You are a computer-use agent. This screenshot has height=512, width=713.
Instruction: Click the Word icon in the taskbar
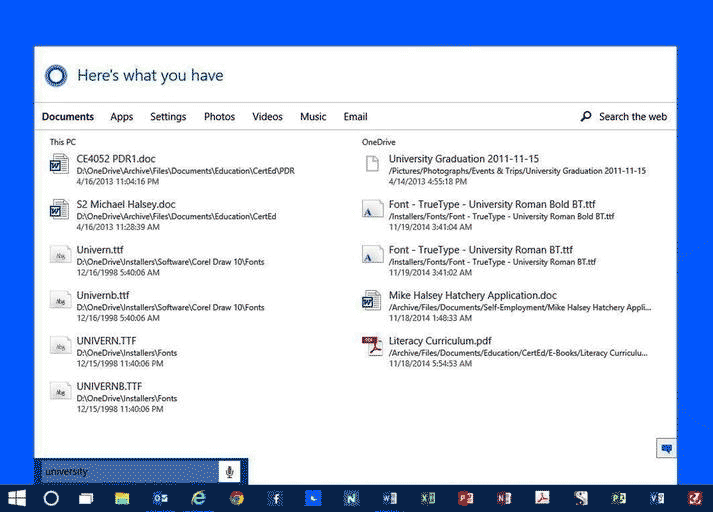coord(389,497)
